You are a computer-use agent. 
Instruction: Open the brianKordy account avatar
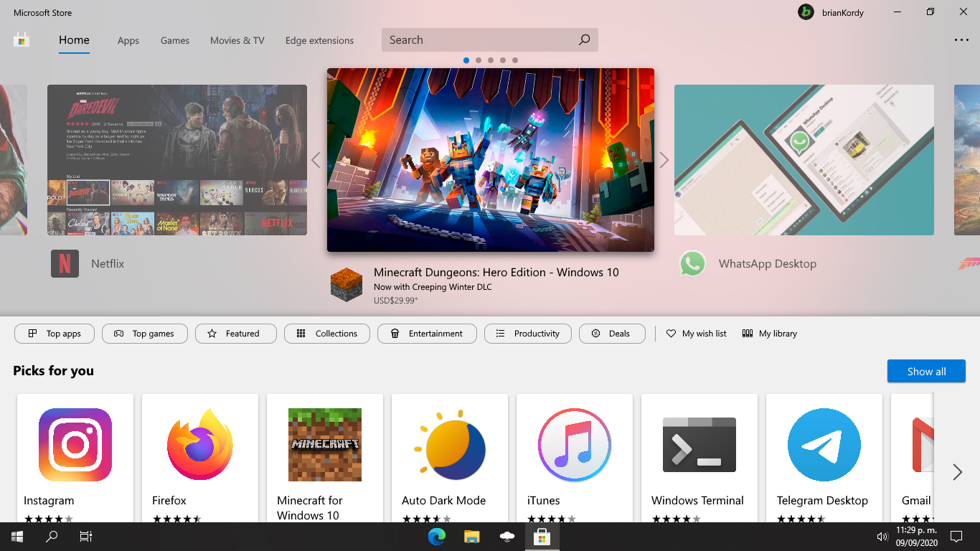tap(806, 12)
